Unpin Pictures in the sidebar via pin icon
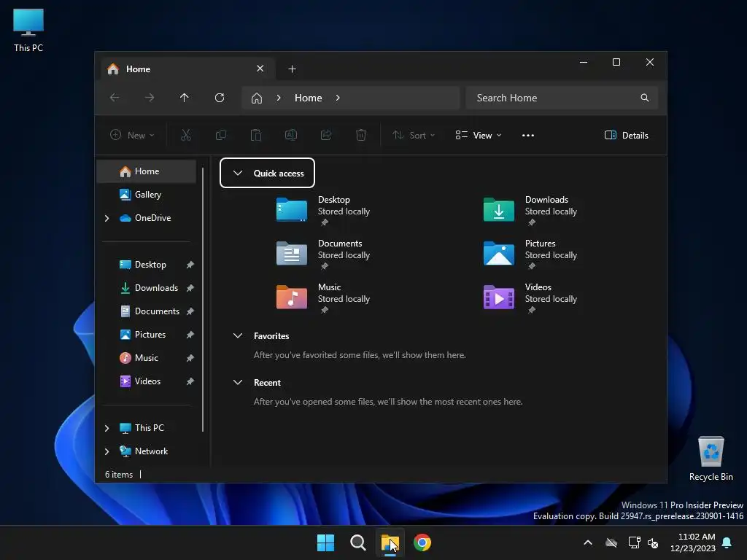 tap(190, 335)
